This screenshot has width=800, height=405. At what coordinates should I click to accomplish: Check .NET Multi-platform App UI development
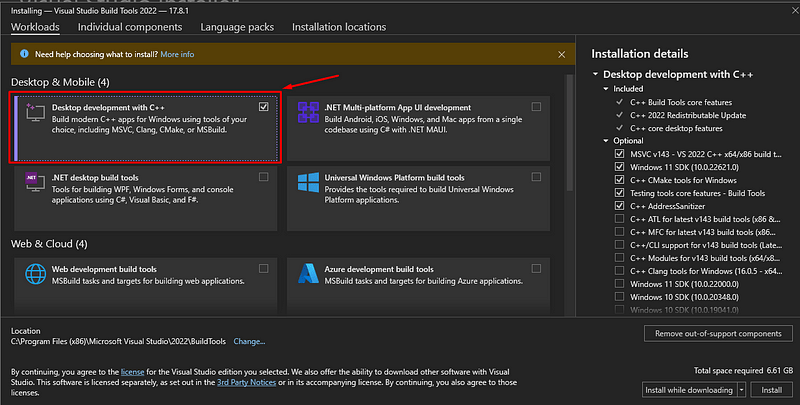[536, 107]
